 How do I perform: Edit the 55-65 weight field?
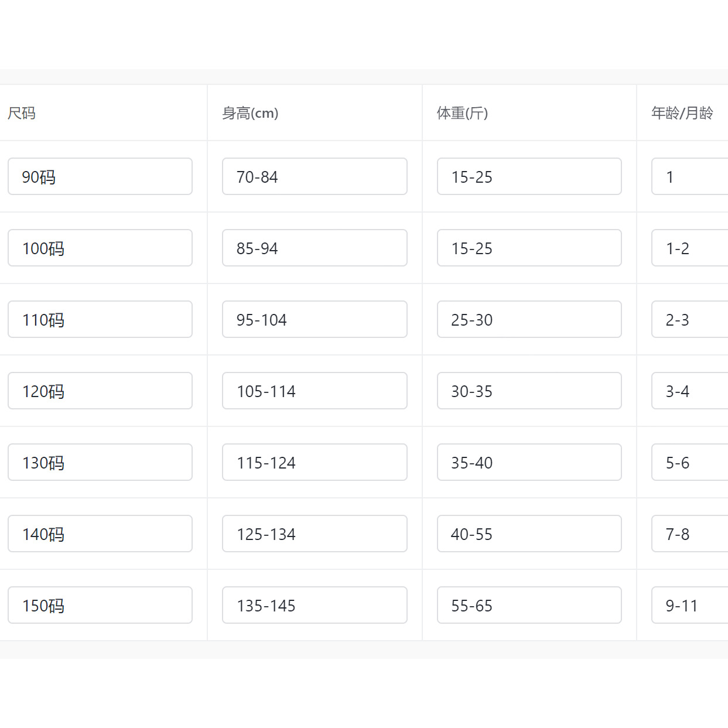(x=529, y=605)
